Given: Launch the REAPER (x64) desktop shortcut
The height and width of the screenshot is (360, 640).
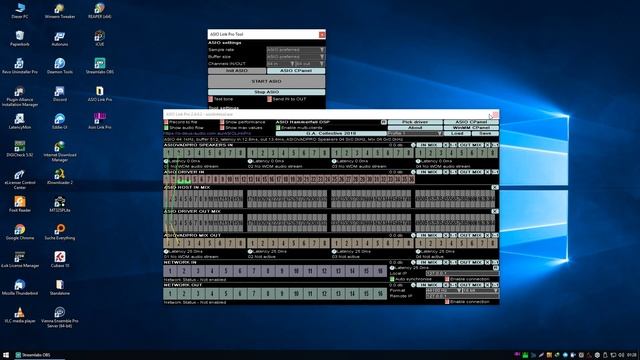Looking at the screenshot, I should point(100,11).
